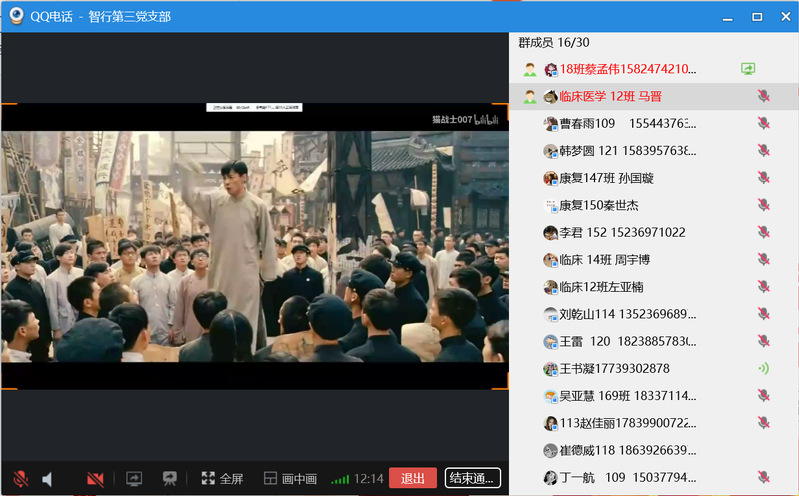Select member 崔德威118

pos(654,450)
